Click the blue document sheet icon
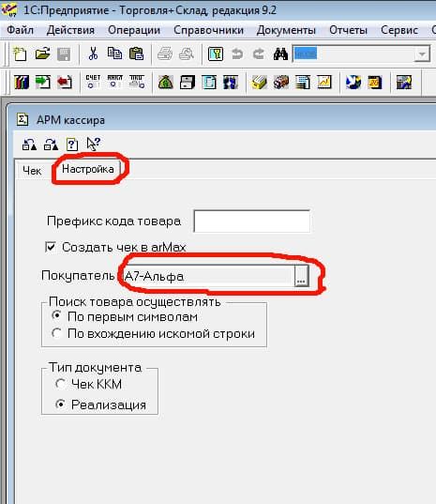436x504 pixels. point(209,83)
